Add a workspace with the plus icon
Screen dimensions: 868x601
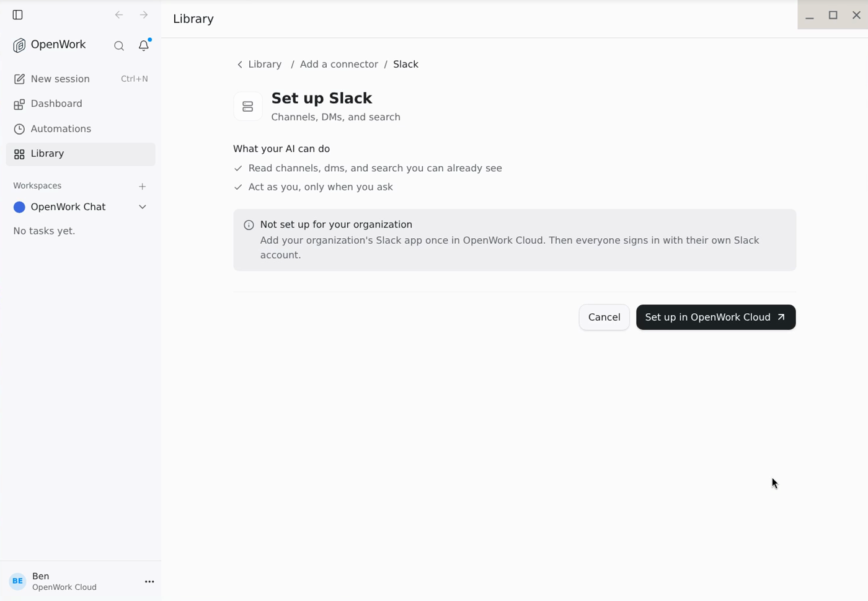click(143, 186)
